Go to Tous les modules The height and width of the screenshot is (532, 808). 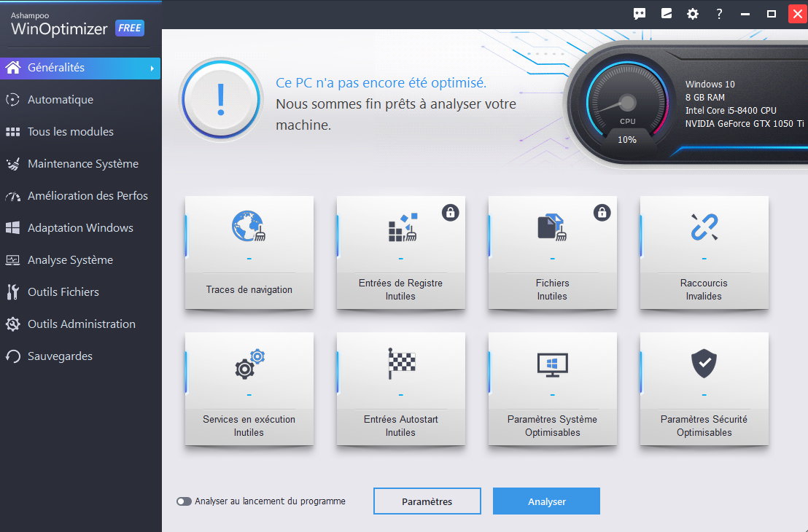70,132
